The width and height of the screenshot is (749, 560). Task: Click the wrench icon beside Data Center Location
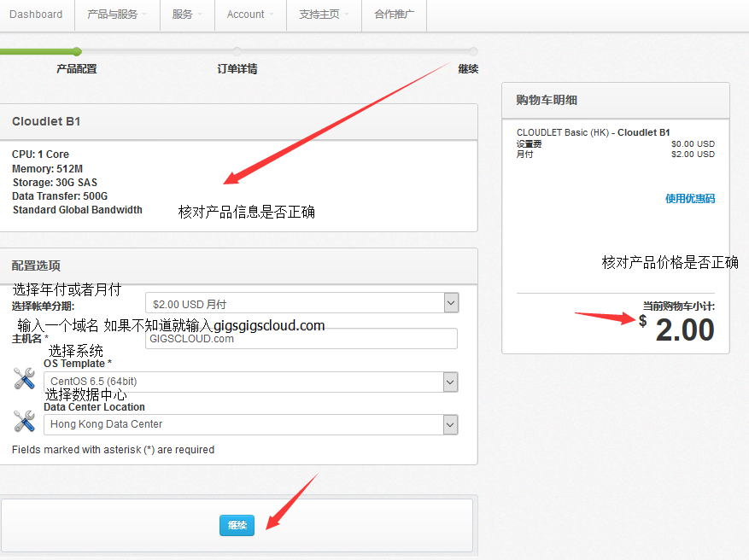(x=24, y=421)
